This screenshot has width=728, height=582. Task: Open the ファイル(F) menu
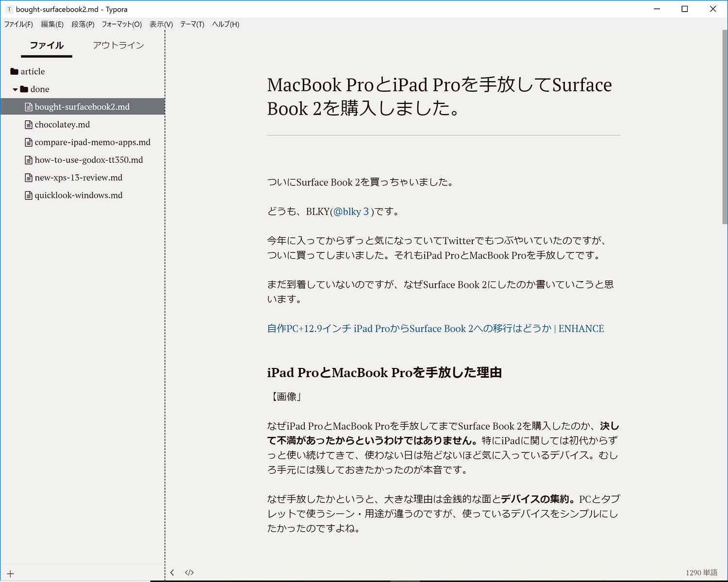coord(18,24)
